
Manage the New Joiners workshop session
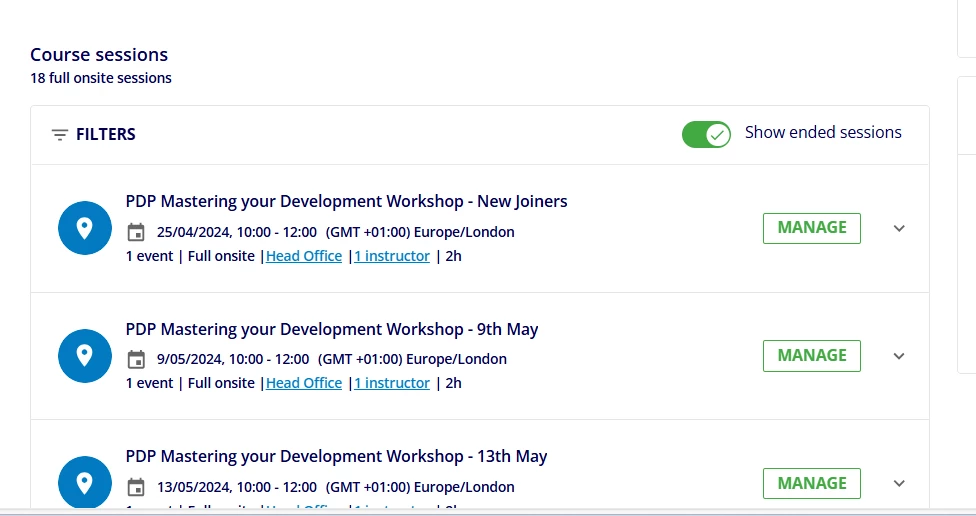(811, 228)
